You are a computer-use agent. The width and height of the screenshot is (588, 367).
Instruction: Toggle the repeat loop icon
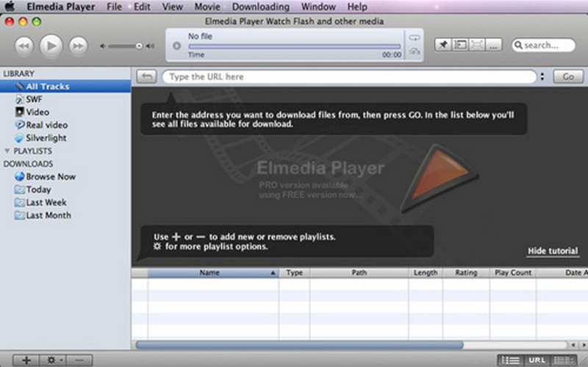tap(415, 38)
